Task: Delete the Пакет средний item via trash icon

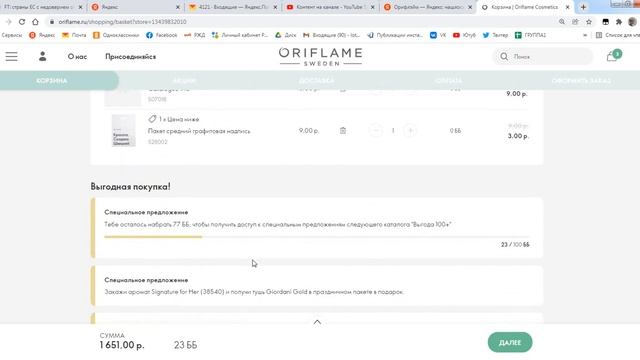Action: click(x=343, y=131)
